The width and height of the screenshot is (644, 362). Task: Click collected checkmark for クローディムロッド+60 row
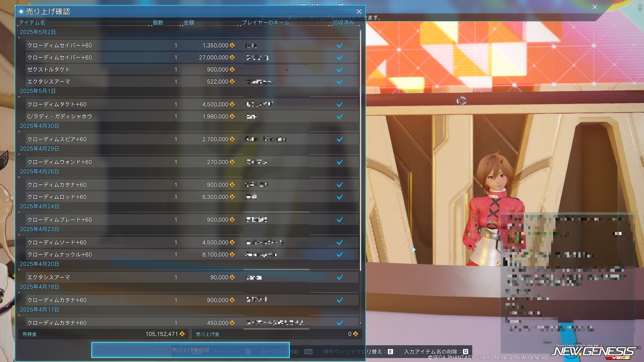(340, 197)
